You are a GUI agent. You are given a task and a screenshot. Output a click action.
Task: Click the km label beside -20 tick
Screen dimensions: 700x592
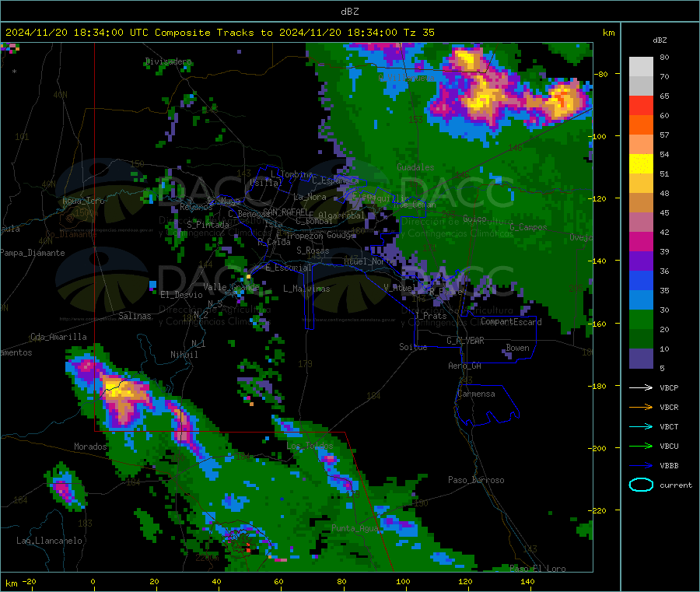pyautogui.click(x=12, y=583)
